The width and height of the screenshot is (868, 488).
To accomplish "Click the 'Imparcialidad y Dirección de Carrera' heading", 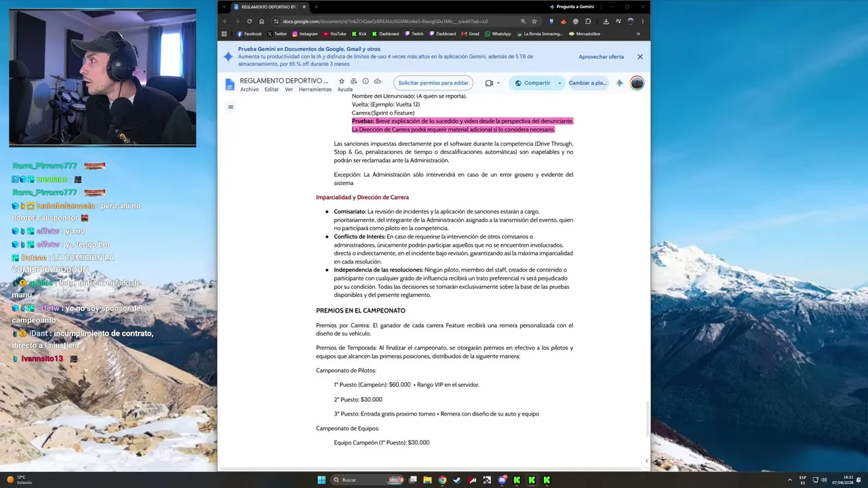I will click(362, 197).
